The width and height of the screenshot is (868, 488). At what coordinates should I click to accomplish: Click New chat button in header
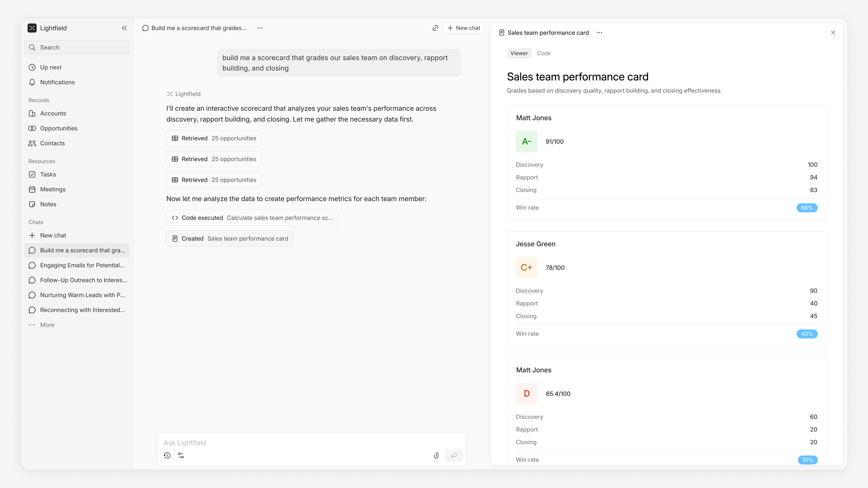(464, 28)
